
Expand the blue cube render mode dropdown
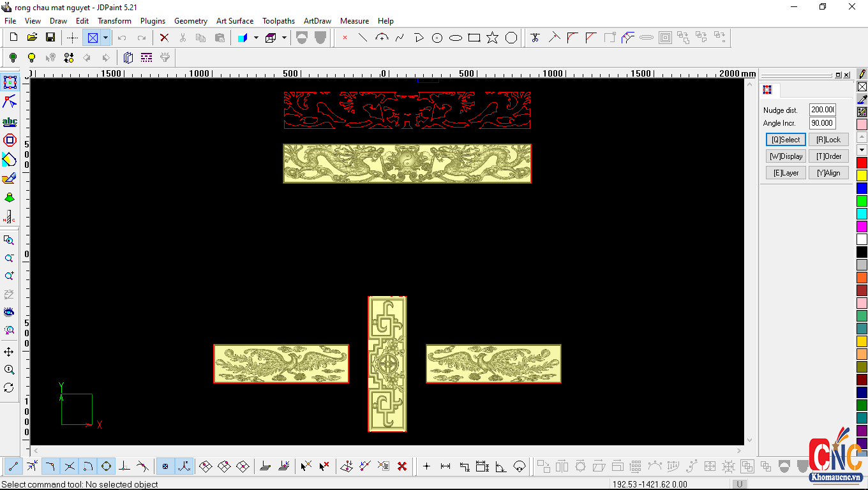click(x=256, y=38)
